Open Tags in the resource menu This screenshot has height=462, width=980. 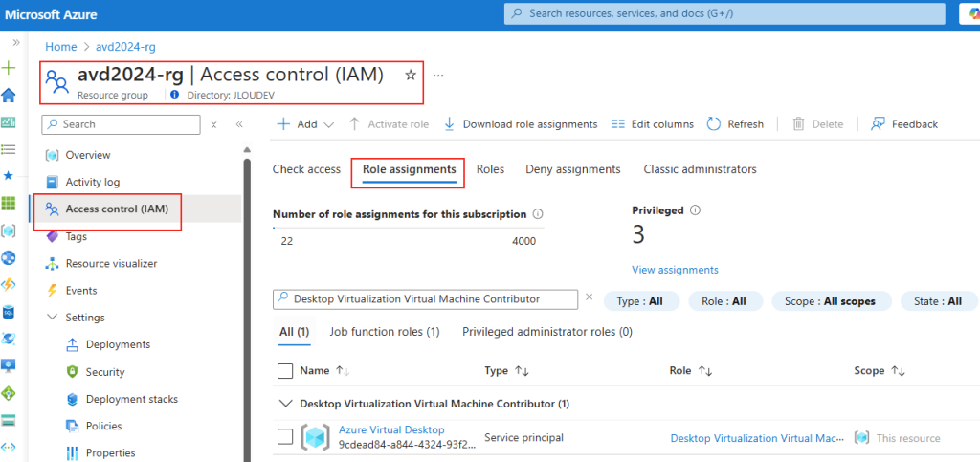(77, 236)
